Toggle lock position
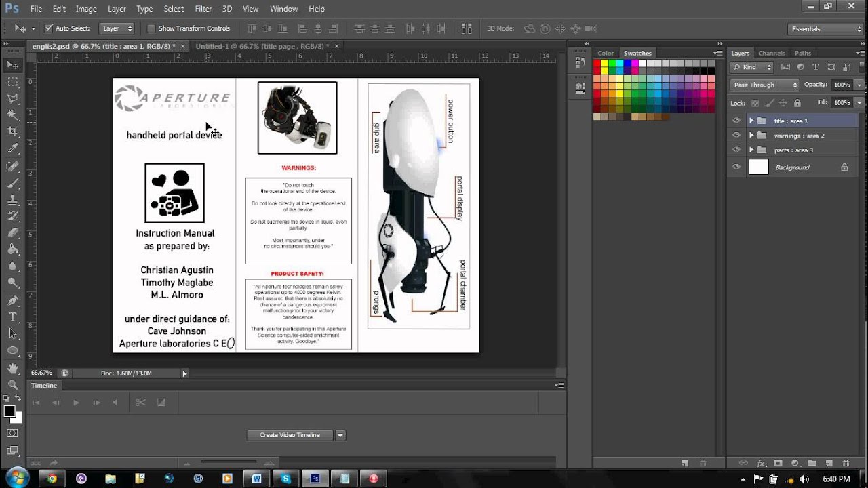The width and height of the screenshot is (868, 488). point(783,103)
